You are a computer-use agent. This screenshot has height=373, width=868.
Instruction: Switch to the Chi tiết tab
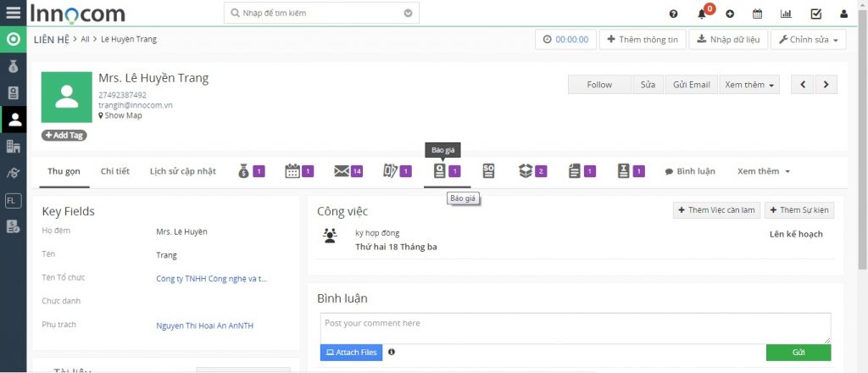tap(115, 171)
